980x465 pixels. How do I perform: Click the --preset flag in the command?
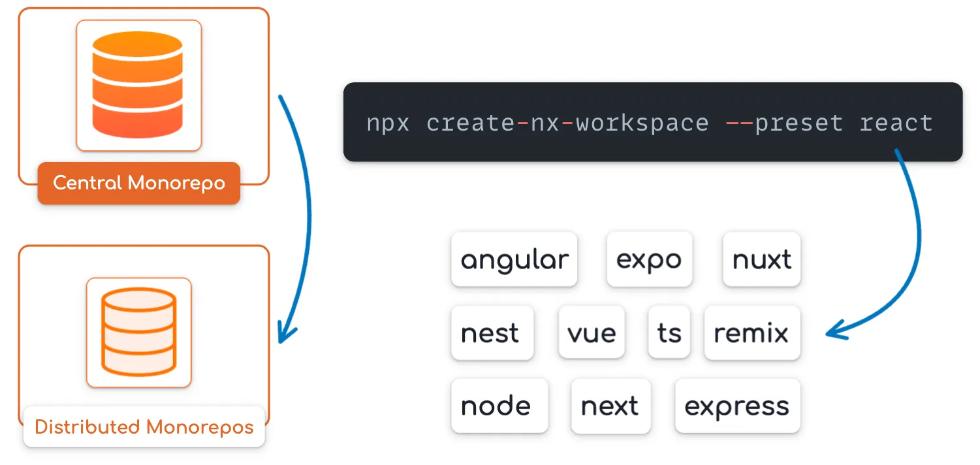click(x=784, y=123)
